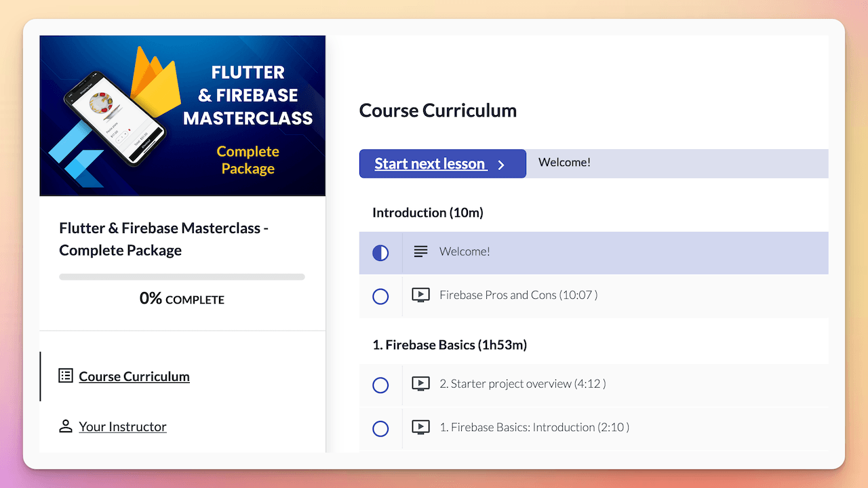Click the Firebase Pros and Cons video icon

420,295
